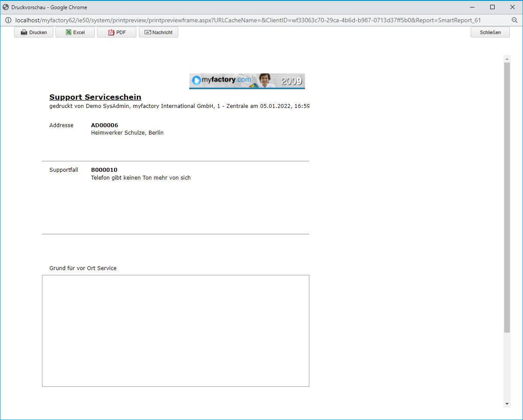523x420 pixels.
Task: Click the Support Serviceschein heading
Action: (x=95, y=97)
